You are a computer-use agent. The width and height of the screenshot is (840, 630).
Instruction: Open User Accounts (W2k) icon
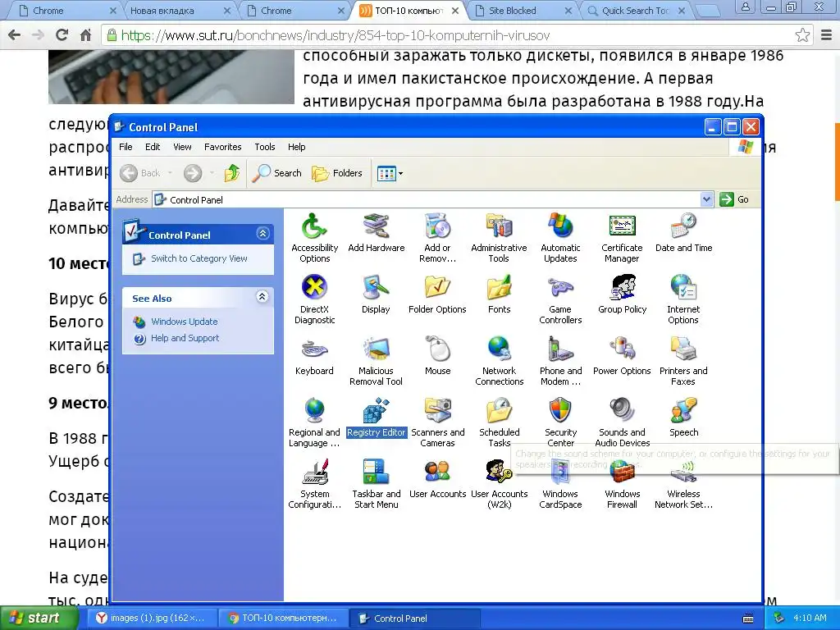pos(499,472)
